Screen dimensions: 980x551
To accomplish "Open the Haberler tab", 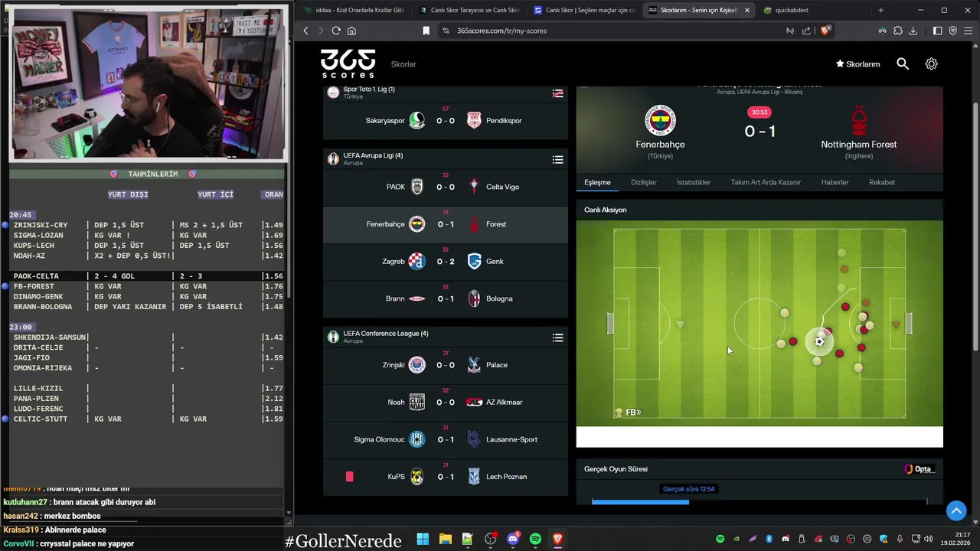I will click(835, 182).
